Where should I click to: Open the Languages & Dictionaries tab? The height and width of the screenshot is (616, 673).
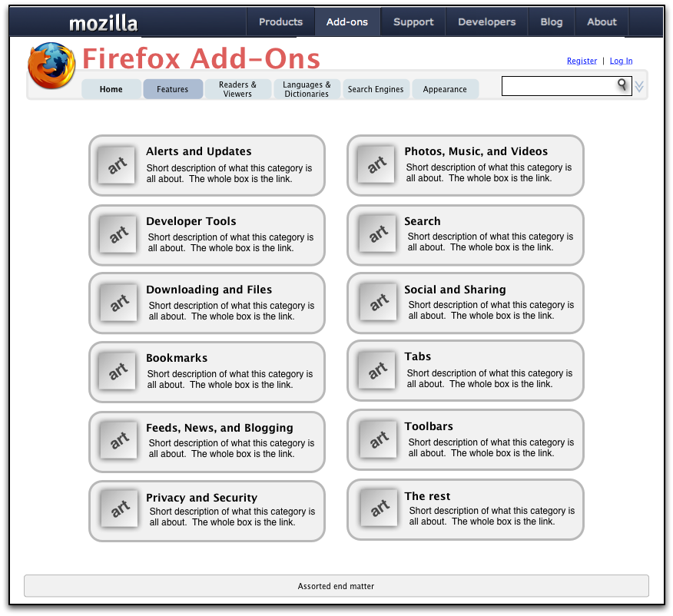coord(307,89)
